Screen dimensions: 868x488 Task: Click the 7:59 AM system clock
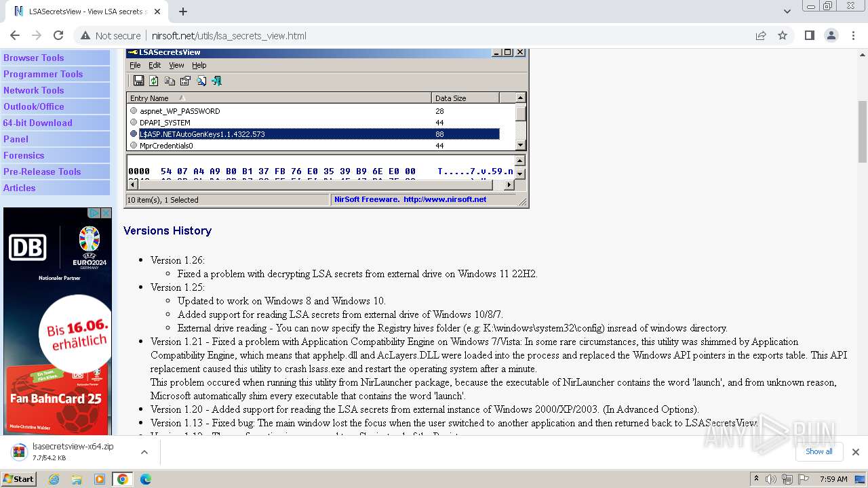[833, 479]
